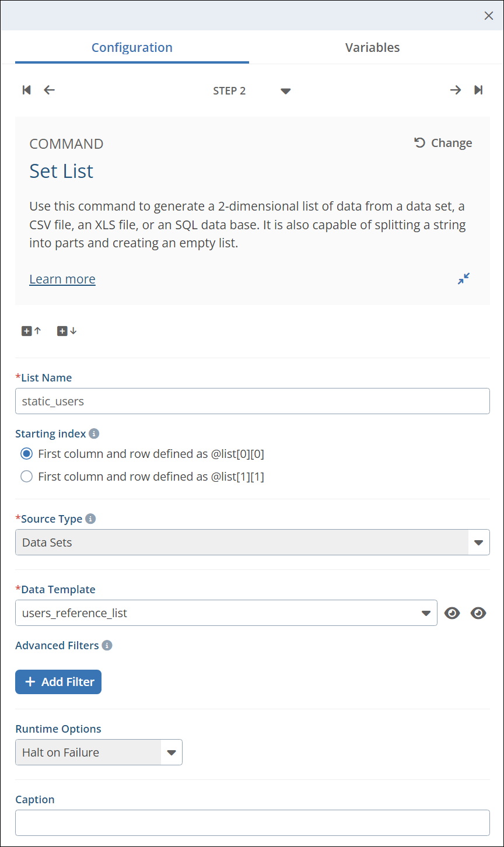
Task: Select first column defined as @list[1][1]
Action: point(26,477)
